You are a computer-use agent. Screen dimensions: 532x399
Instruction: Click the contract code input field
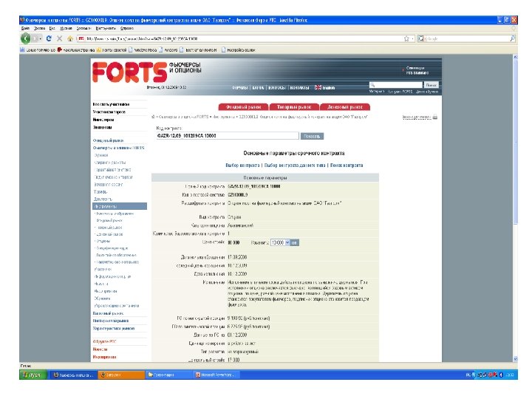pyautogui.click(x=228, y=136)
